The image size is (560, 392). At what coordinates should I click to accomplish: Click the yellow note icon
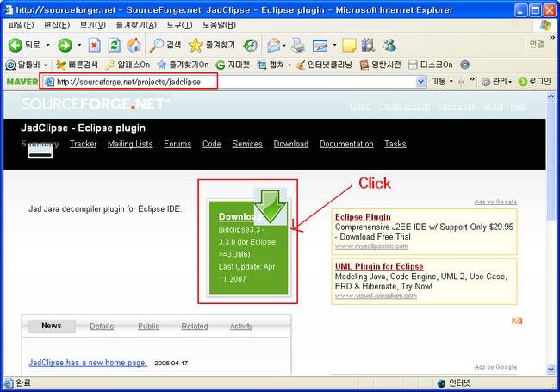(x=349, y=45)
